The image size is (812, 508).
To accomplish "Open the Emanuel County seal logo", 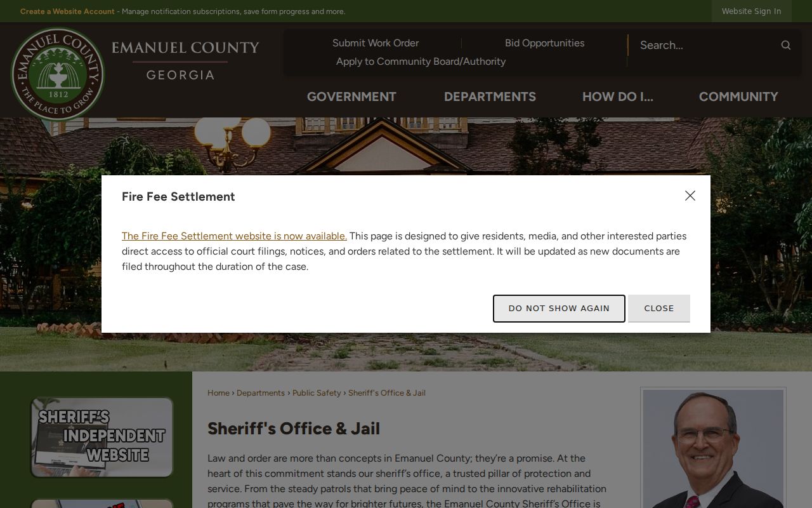I will [x=58, y=74].
